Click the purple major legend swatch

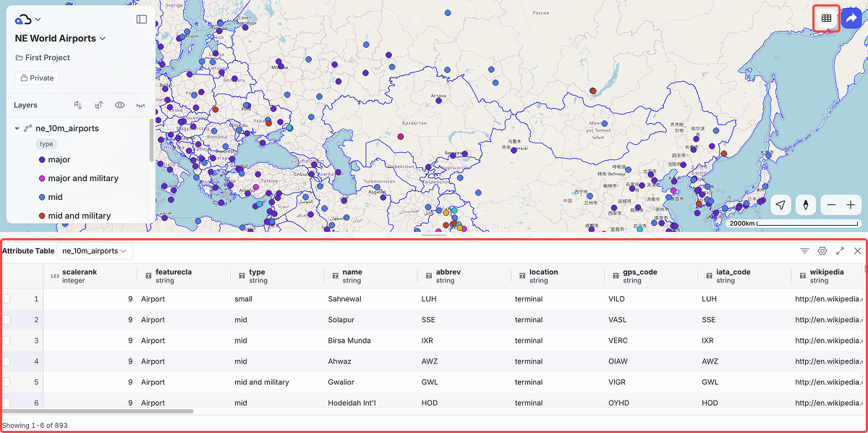click(x=42, y=160)
